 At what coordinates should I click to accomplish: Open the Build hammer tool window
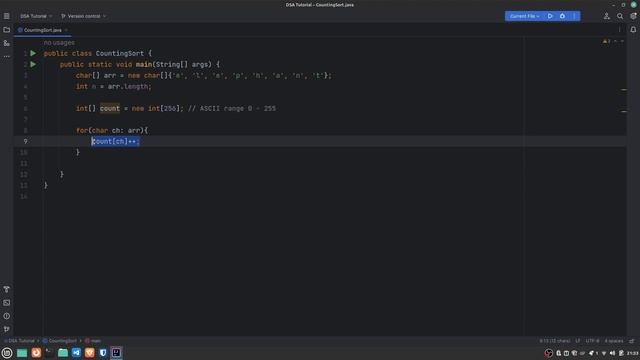7,289
